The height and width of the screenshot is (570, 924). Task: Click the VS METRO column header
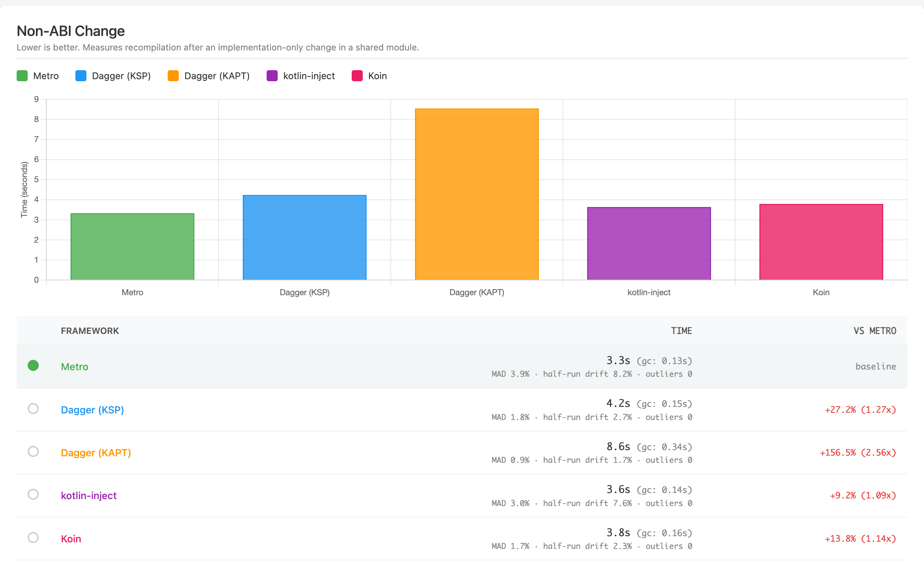tap(875, 331)
